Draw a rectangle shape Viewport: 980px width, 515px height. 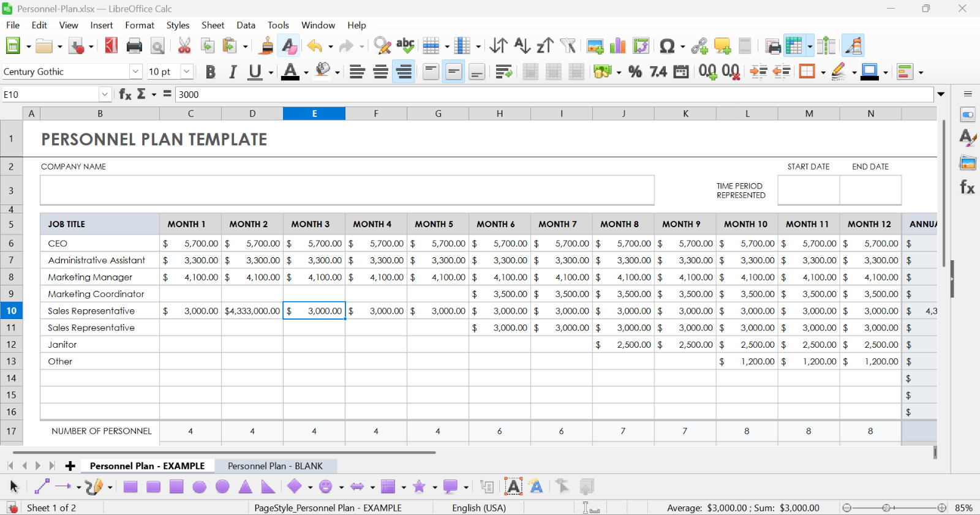pyautogui.click(x=130, y=487)
